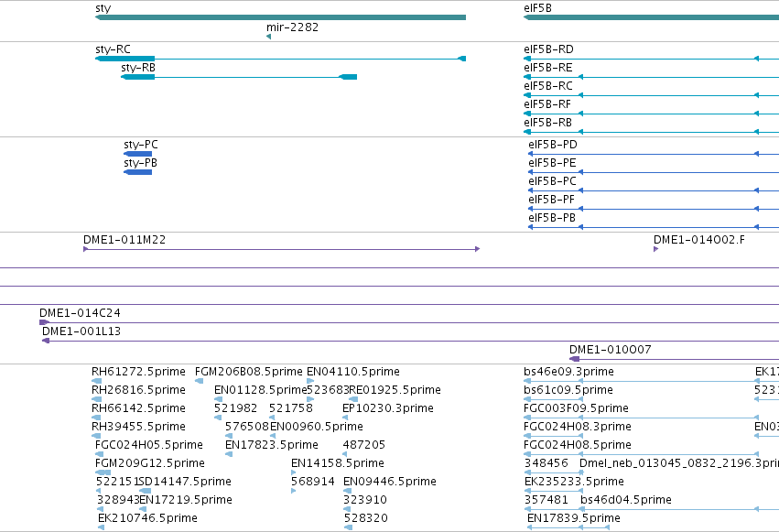
Task: Click the EN17219.5prime EST label
Action: point(186,500)
